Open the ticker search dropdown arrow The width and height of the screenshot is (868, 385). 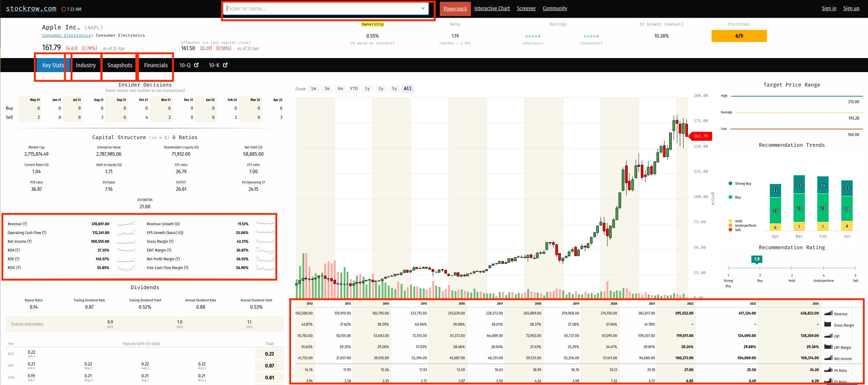point(423,8)
